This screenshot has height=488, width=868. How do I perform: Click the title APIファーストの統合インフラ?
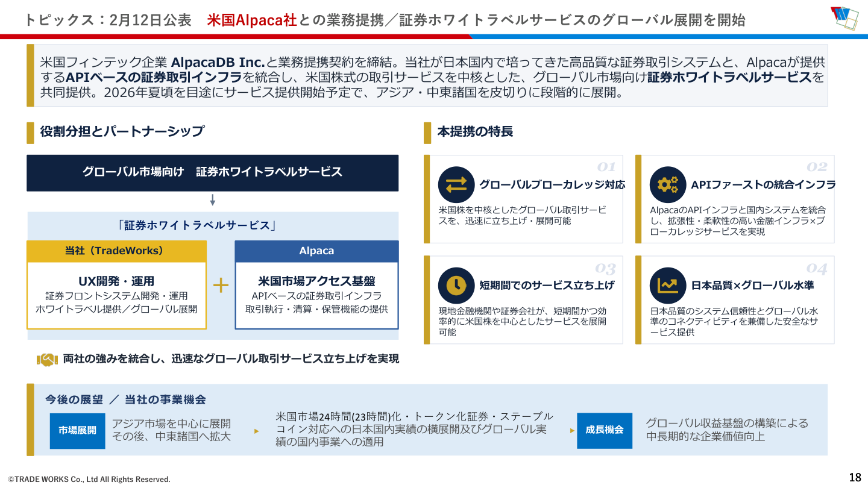[763, 185]
